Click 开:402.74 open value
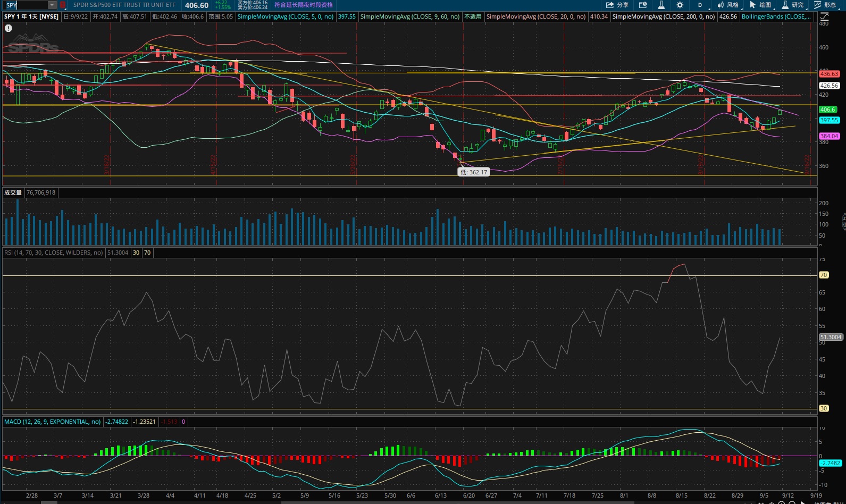The image size is (846, 504). pyautogui.click(x=105, y=16)
